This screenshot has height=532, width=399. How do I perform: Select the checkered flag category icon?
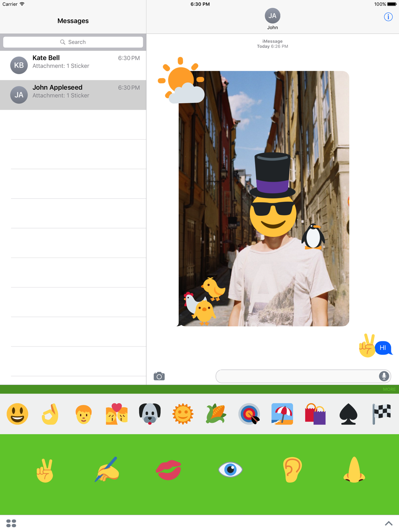tap(381, 414)
